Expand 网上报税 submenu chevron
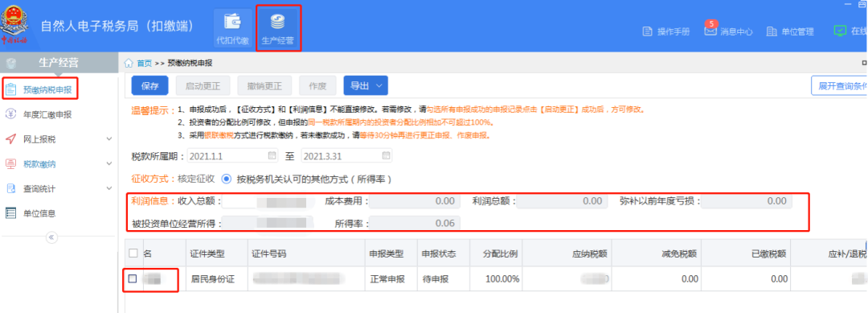 pyautogui.click(x=109, y=139)
